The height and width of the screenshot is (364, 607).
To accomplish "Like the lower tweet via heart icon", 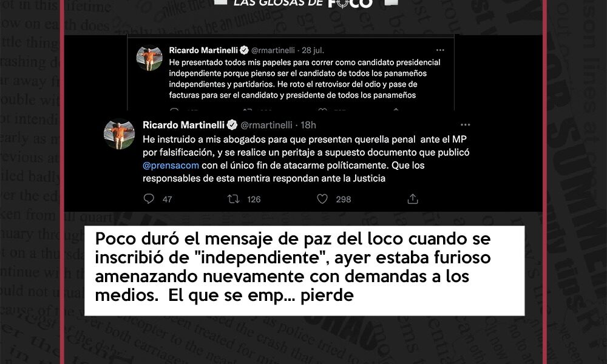I will click(322, 199).
